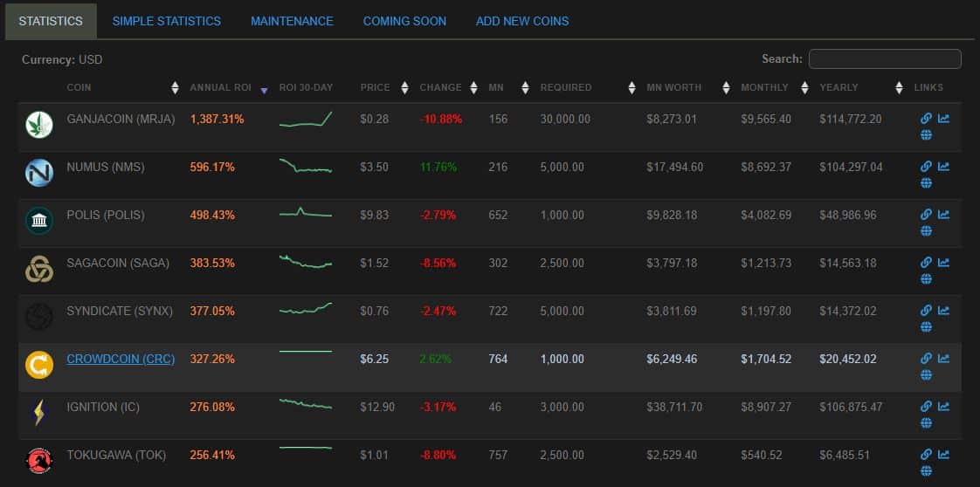Click the POLIS (POLIS) coin name
980x487 pixels.
point(106,215)
